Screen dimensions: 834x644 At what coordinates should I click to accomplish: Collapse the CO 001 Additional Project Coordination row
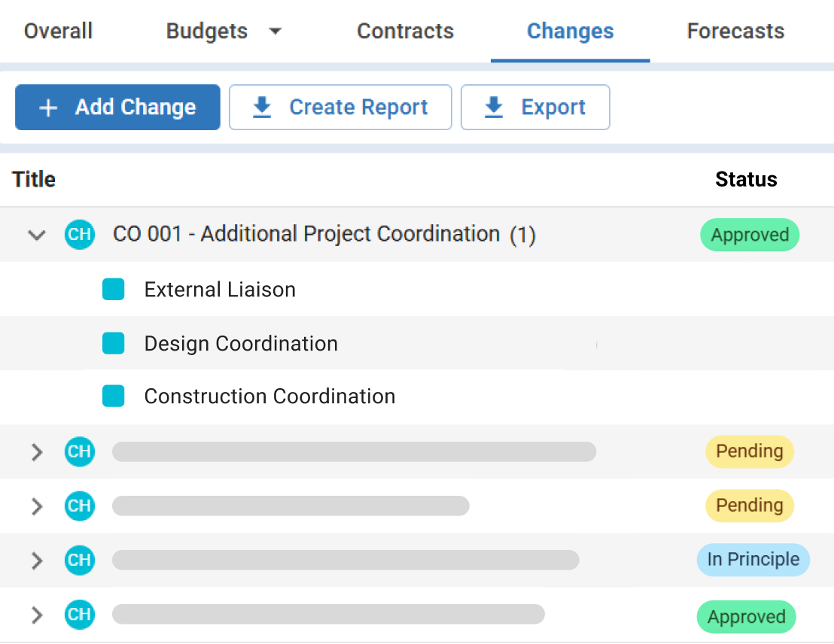coord(36,235)
